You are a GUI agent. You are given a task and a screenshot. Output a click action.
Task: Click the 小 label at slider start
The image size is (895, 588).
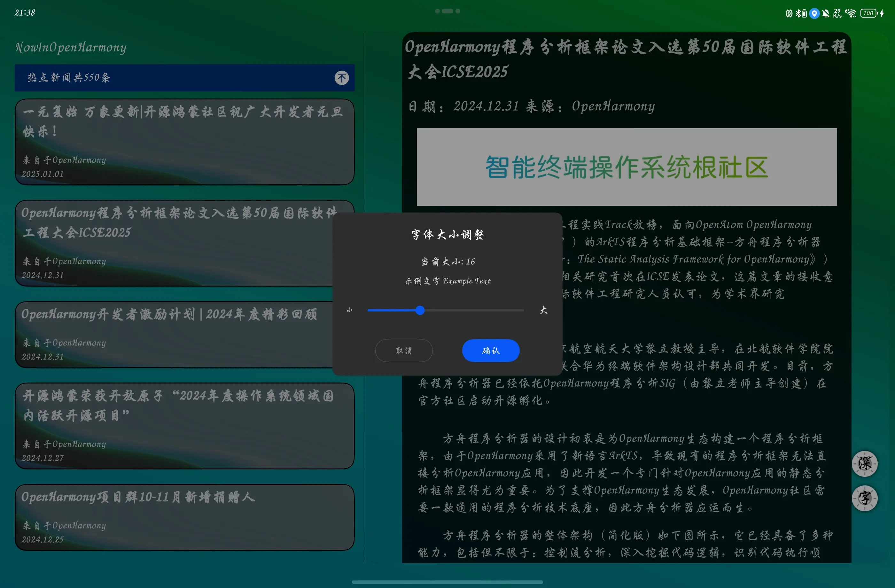(x=350, y=310)
